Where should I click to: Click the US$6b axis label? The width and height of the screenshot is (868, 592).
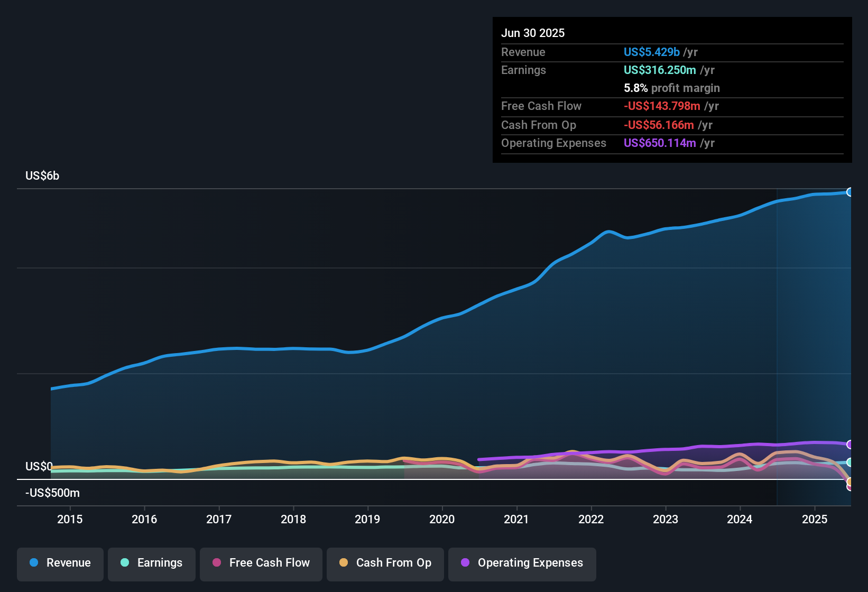(x=42, y=175)
